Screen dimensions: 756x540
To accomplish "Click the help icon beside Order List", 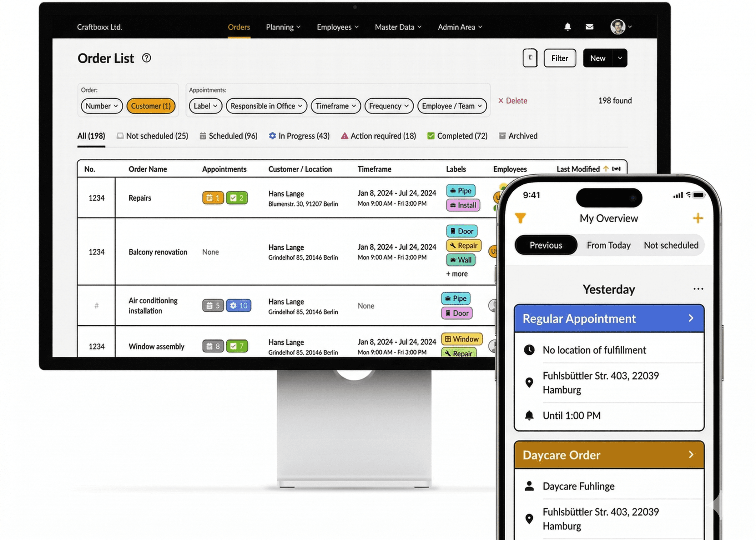I will [146, 58].
